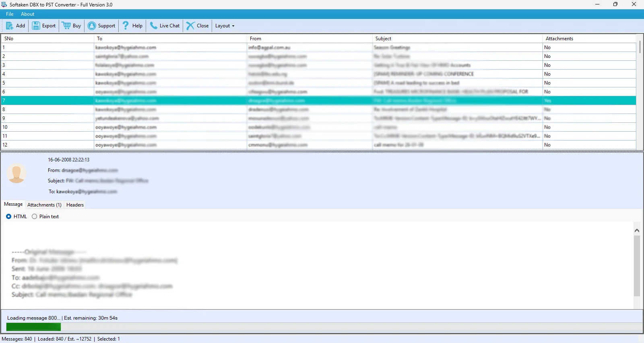Open the File menu
This screenshot has height=343, width=644.
point(10,14)
